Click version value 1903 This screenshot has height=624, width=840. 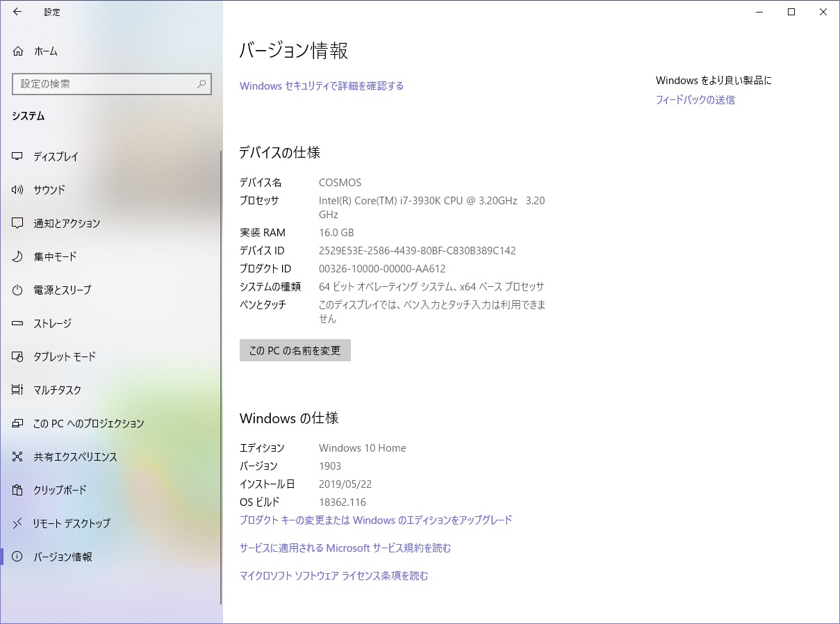coord(330,466)
